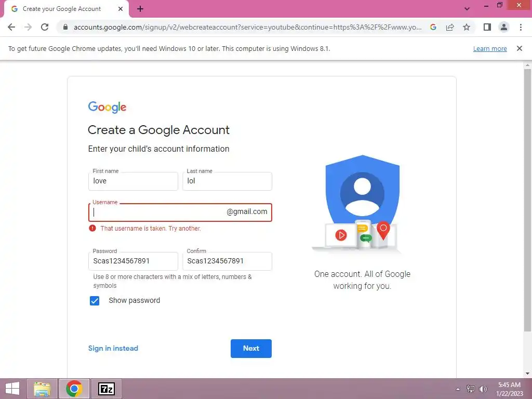Click the Password field

pos(133,261)
